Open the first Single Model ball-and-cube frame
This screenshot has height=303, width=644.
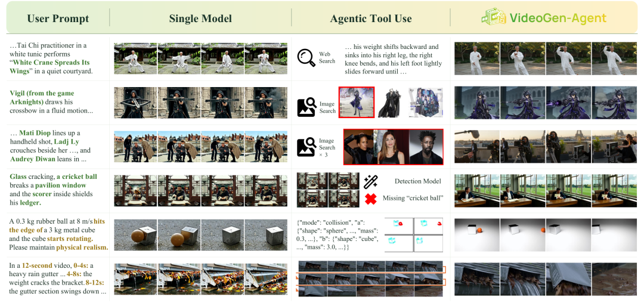coord(135,235)
